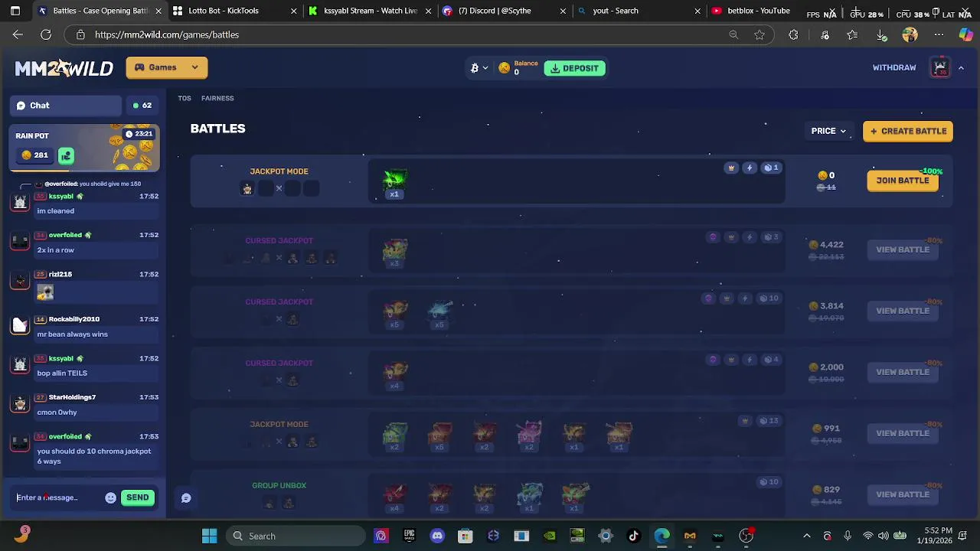Click the WITHDRAW link

(x=894, y=67)
